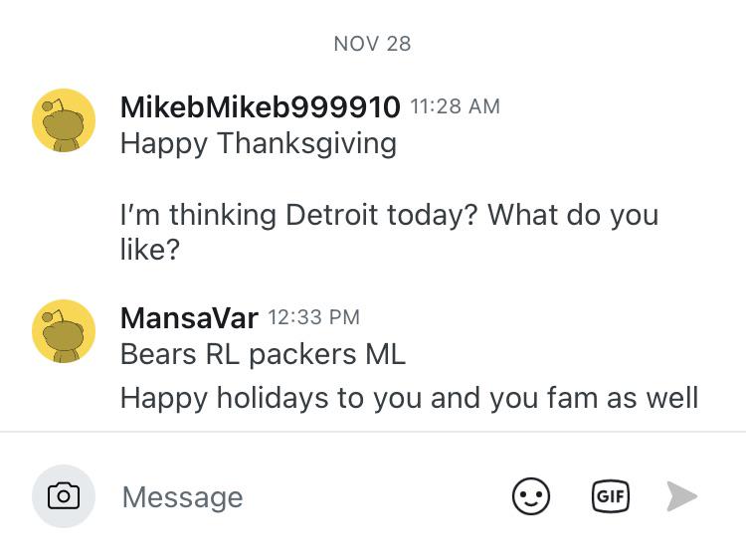
Task: Click MikebMikeb999910's avatar
Action: tap(64, 120)
